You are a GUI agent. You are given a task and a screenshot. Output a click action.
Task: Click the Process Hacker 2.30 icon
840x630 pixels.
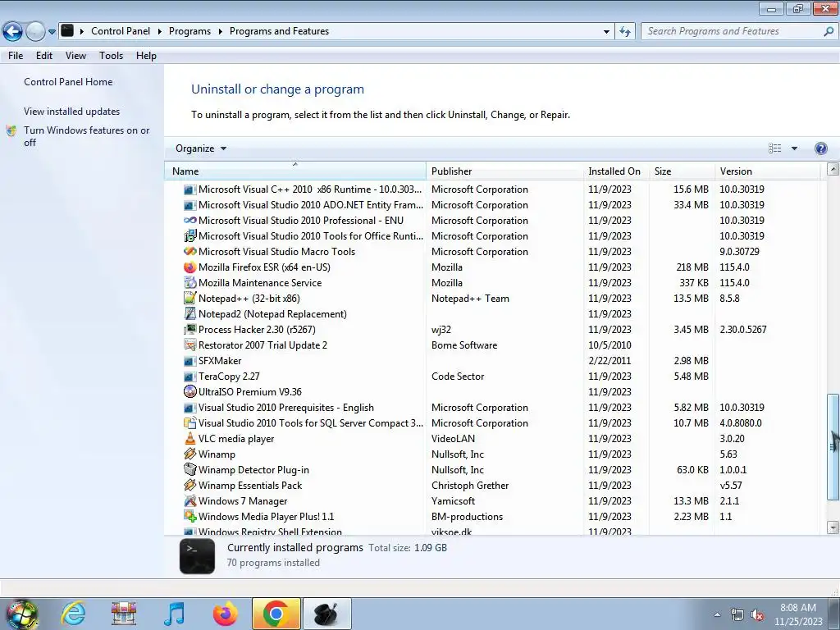click(189, 330)
